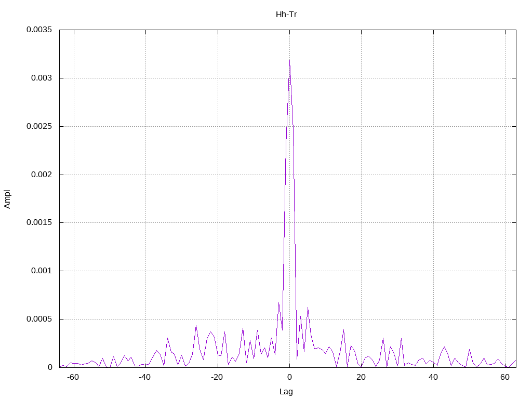
Task: Click the y-axis tick value 0.0035
Action: [39, 30]
